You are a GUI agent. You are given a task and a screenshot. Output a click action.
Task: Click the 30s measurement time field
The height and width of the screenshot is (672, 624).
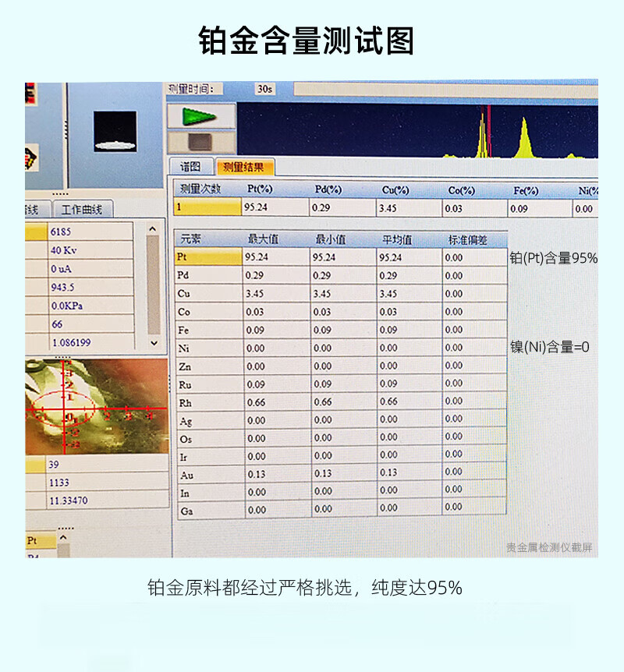(265, 89)
